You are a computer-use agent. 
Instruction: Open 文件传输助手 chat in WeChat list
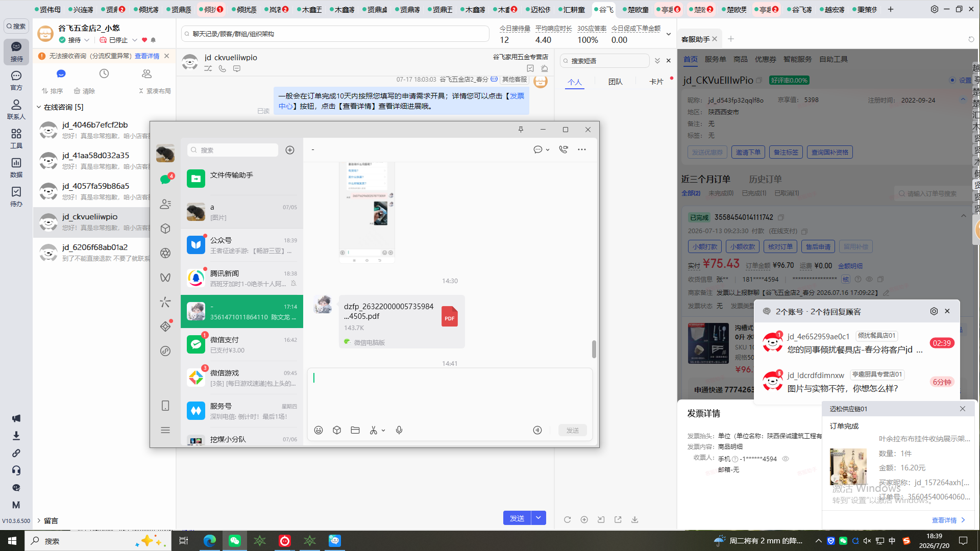tap(242, 179)
